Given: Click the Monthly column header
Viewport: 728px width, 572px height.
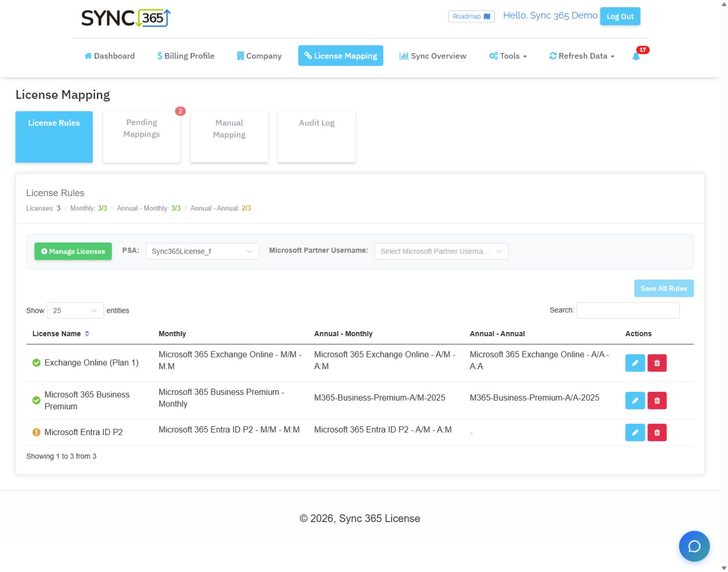Looking at the screenshot, I should point(172,334).
